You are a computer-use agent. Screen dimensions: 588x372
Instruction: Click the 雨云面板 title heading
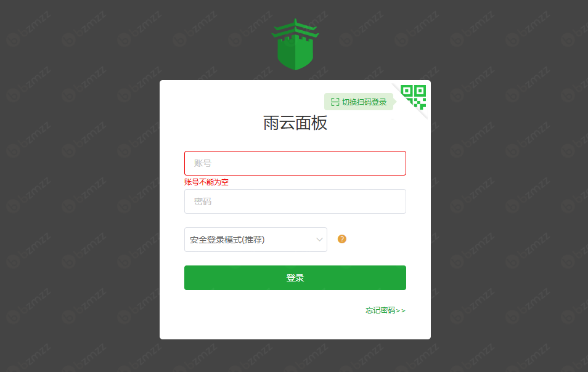click(x=295, y=123)
